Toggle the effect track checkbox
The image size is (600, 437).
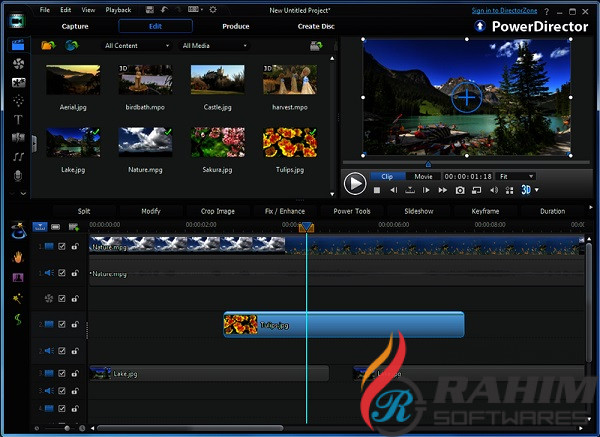[62, 298]
